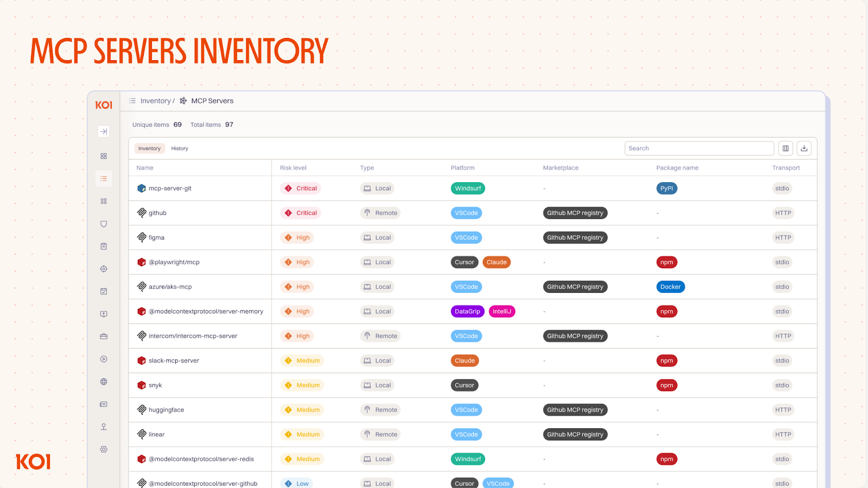The width and height of the screenshot is (868, 488).
Task: Open the user pin sidebar icon
Action: [x=104, y=427]
